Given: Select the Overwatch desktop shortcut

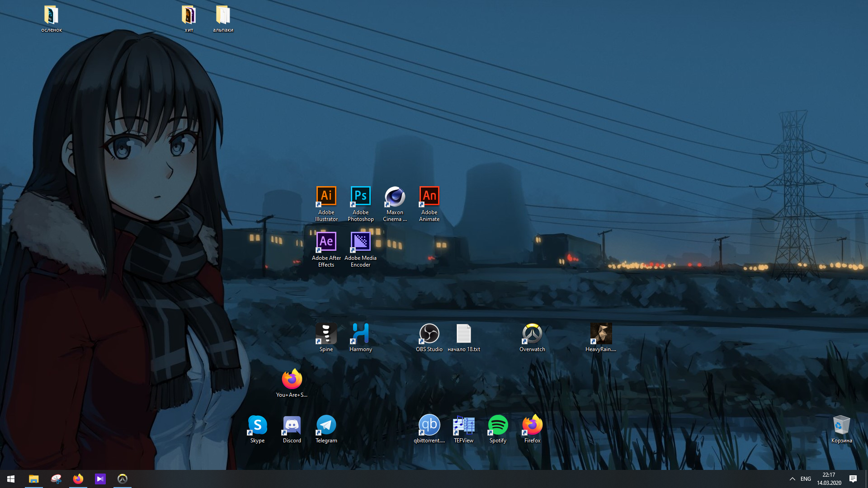Looking at the screenshot, I should click(532, 338).
